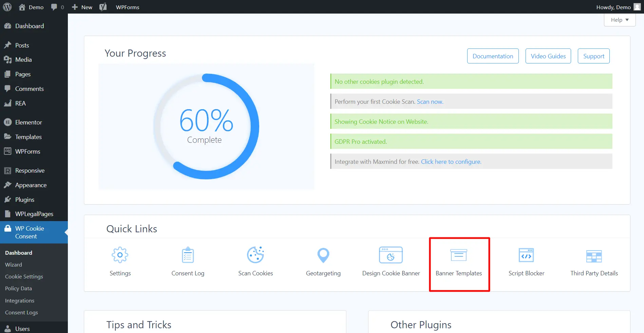Viewport: 644px width, 333px height.
Task: Click the WordPress logo in admin bar
Action: point(7,7)
